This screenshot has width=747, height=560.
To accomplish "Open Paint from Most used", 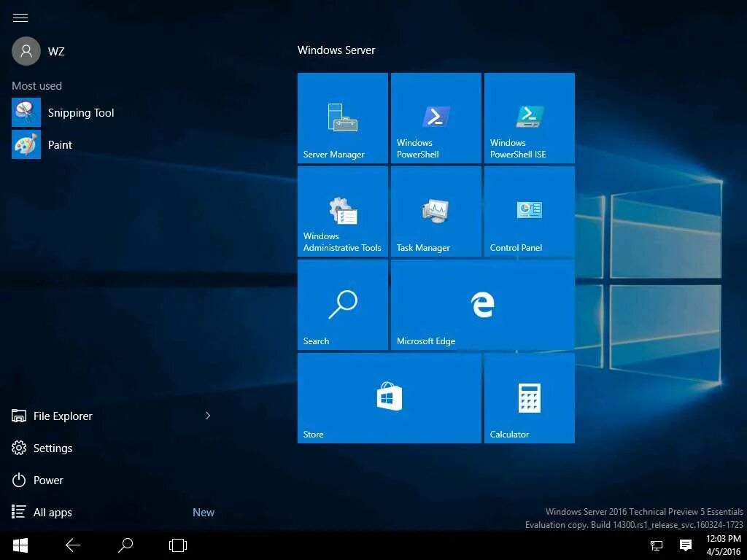I will [x=42, y=145].
